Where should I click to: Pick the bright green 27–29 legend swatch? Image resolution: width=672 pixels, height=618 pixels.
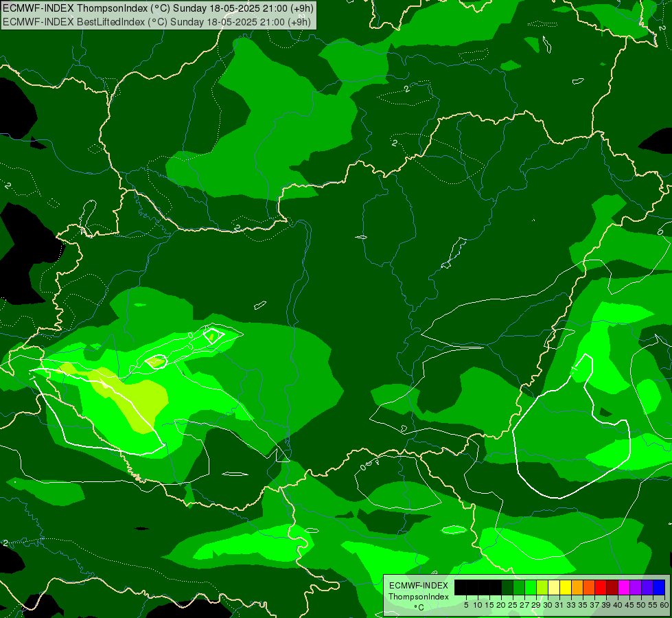[x=530, y=587]
